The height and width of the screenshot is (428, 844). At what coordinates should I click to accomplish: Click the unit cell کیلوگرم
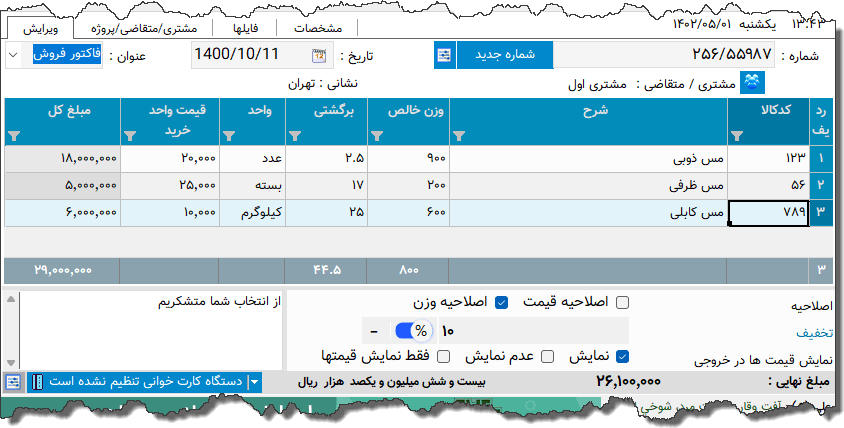252,213
